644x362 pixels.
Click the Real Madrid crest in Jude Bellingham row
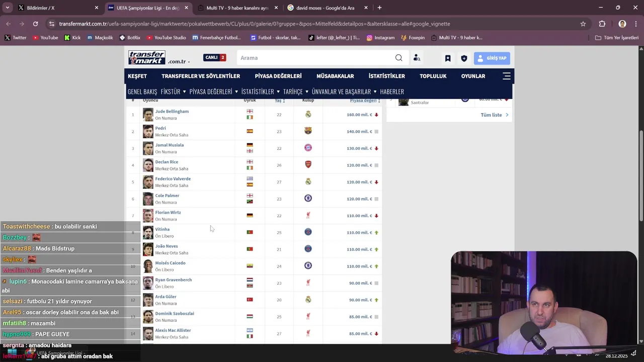308,115
